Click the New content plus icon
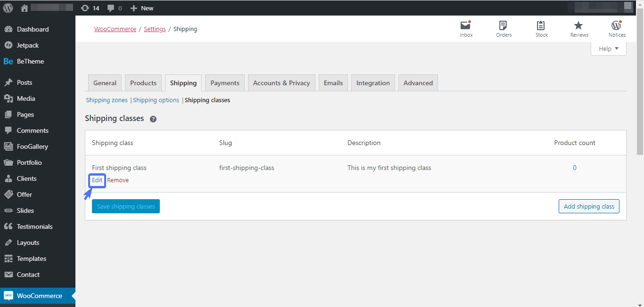 click(x=134, y=8)
